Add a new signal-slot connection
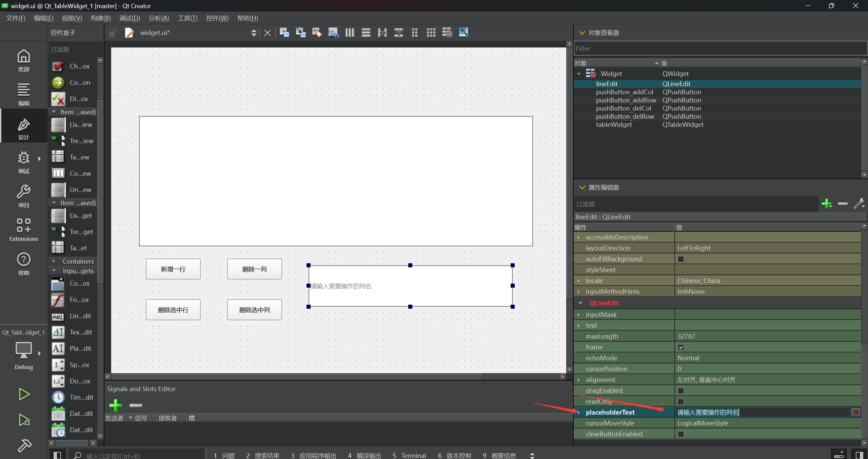The width and height of the screenshot is (868, 459). coord(116,405)
